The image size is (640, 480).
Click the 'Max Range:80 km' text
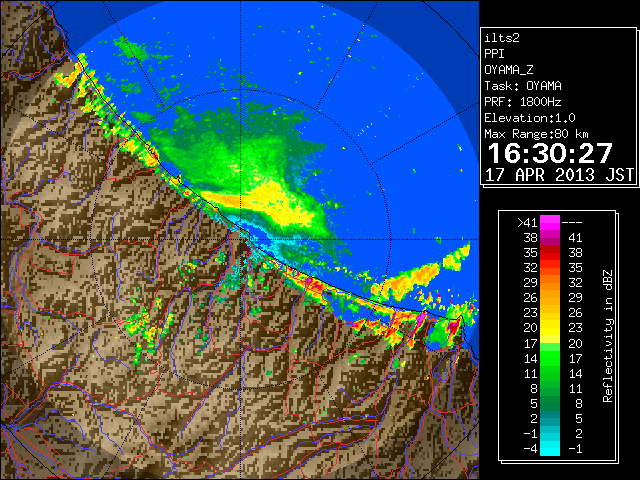(x=536, y=134)
